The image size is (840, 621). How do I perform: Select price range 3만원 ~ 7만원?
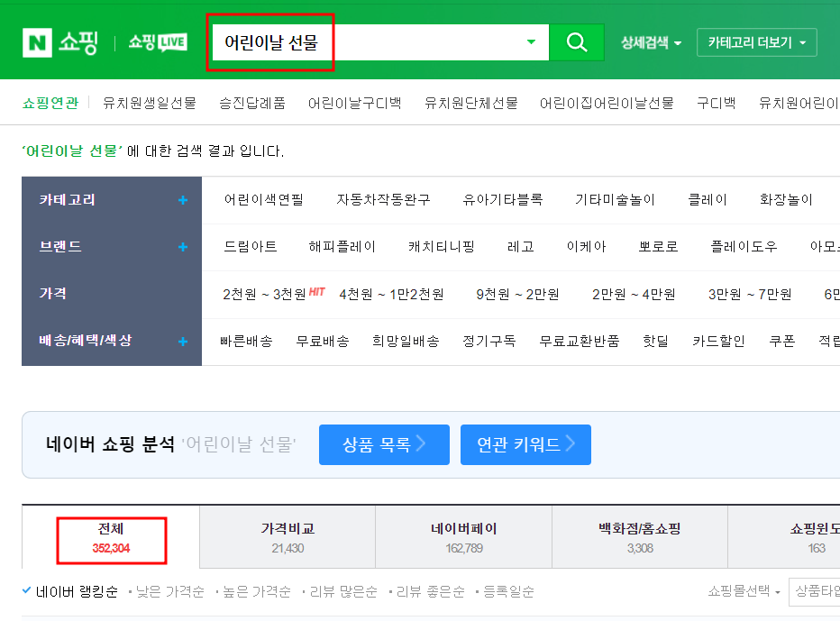[750, 294]
